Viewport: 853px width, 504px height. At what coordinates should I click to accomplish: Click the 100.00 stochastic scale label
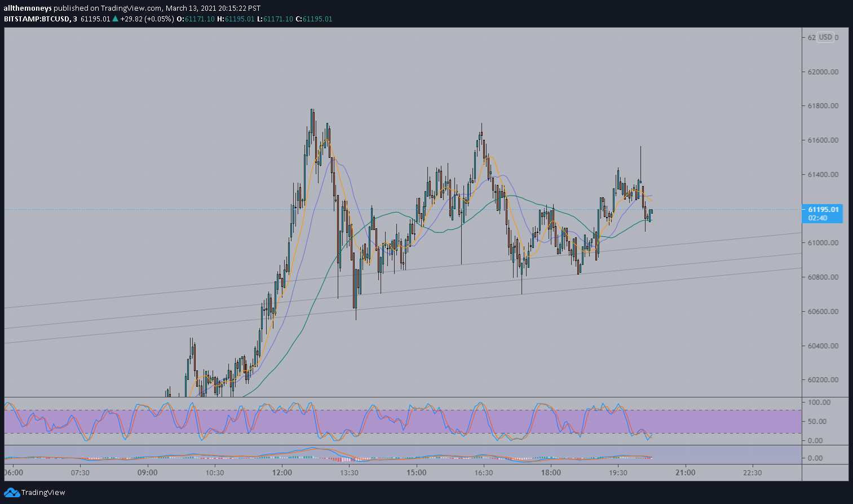pyautogui.click(x=819, y=403)
